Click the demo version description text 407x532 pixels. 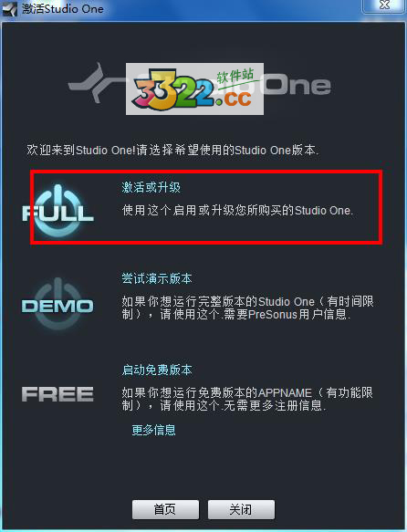tap(247, 308)
